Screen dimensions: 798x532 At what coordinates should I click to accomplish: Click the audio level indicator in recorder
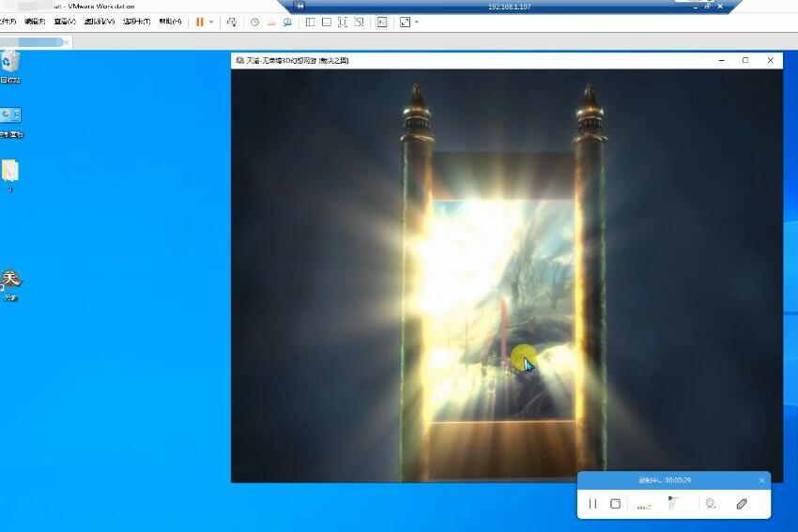[644, 507]
